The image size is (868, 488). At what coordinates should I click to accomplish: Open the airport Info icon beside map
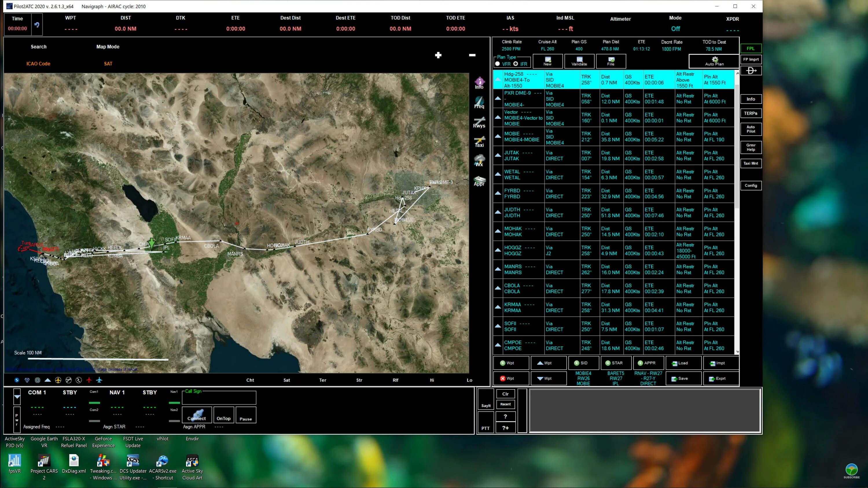pos(479,83)
